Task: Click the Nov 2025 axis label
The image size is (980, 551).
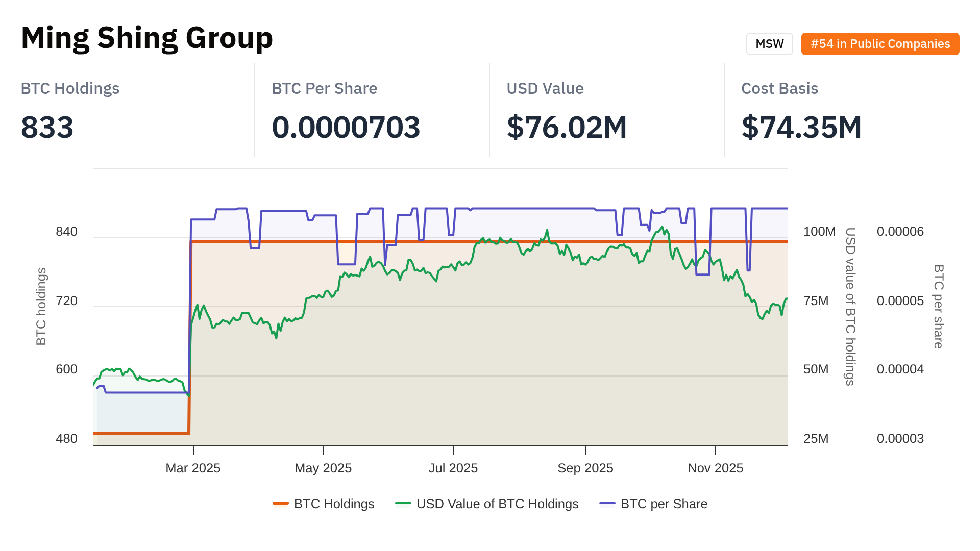Action: [x=715, y=468]
